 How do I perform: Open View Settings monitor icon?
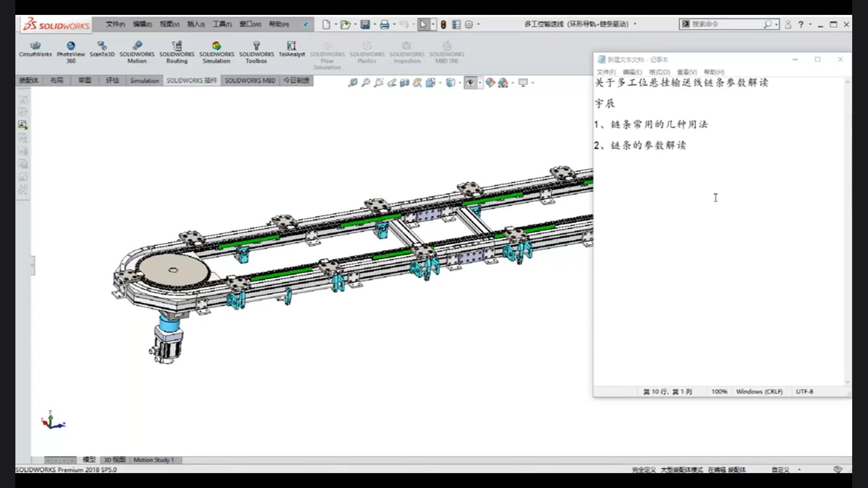point(523,83)
